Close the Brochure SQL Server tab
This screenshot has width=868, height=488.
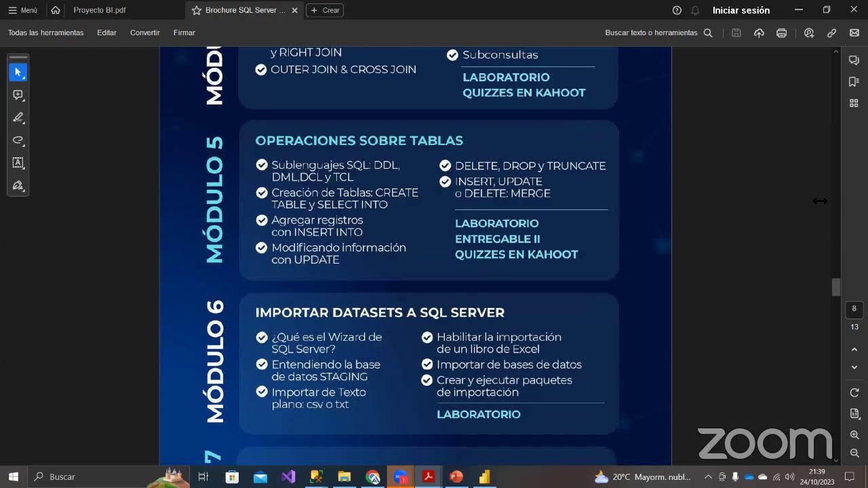294,10
